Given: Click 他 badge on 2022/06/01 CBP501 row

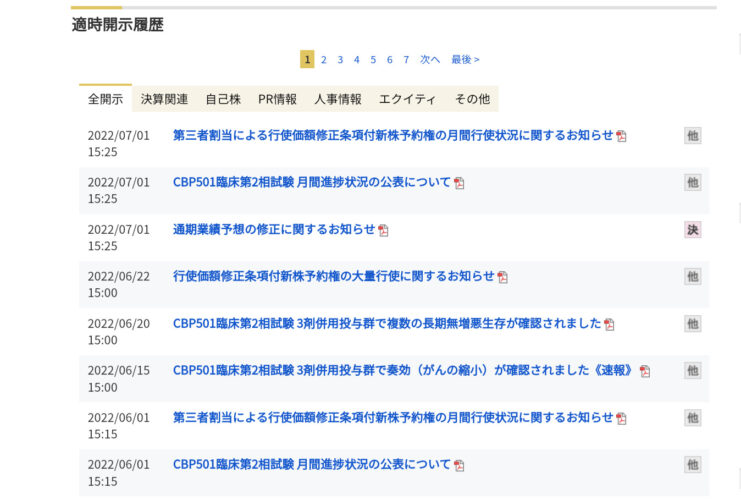Looking at the screenshot, I should coord(692,465).
